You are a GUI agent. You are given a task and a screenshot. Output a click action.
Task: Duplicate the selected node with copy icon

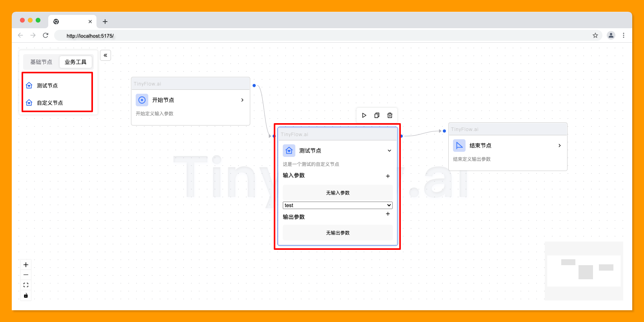[377, 115]
